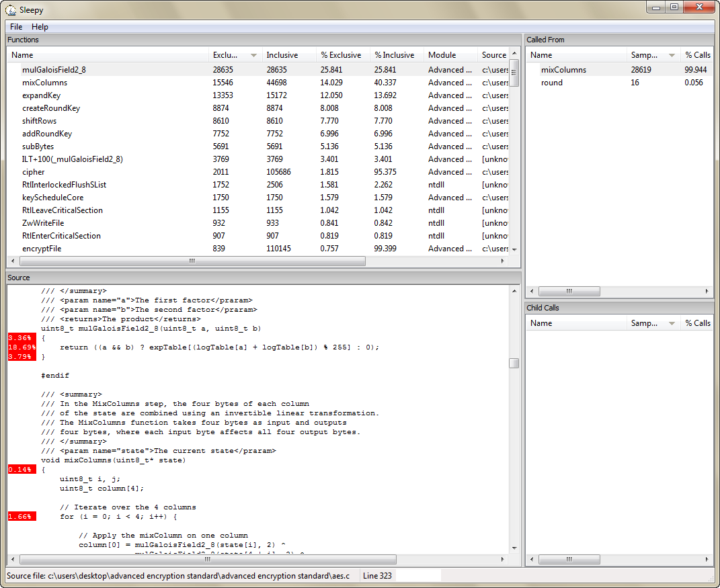Image resolution: width=720 pixels, height=588 pixels.
Task: Select round in Called From list
Action: coord(552,83)
